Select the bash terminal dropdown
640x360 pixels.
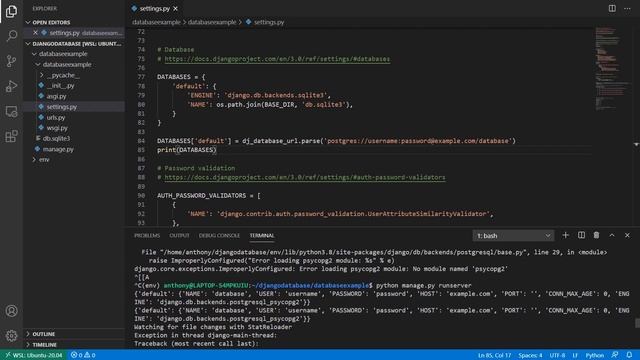pyautogui.click(x=513, y=236)
